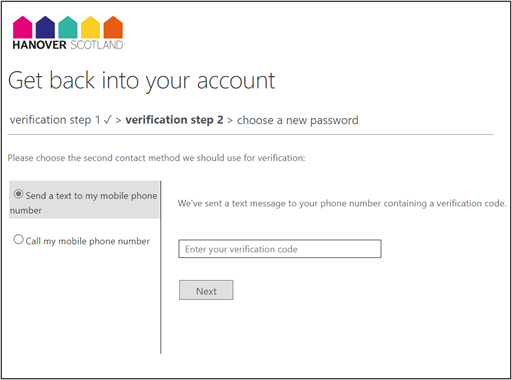Click the Next button
This screenshot has height=380, width=512.
(x=206, y=290)
